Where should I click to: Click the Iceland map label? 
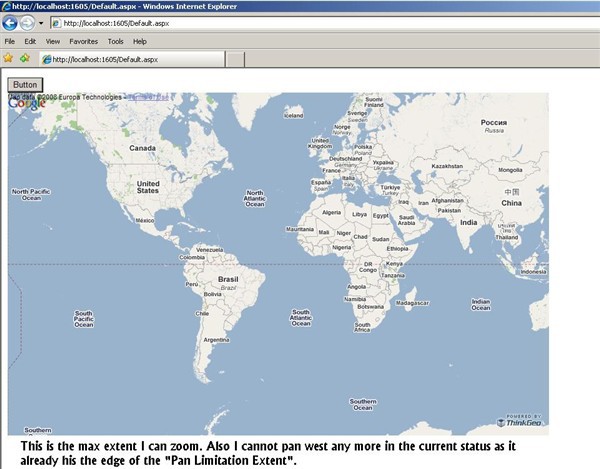coord(293,116)
